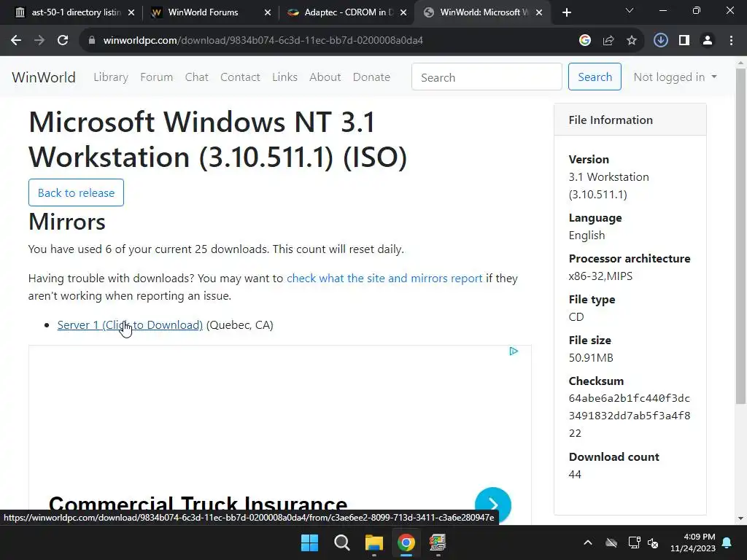Click the lock icon in address bar
This screenshot has width=747, height=560.
click(92, 41)
